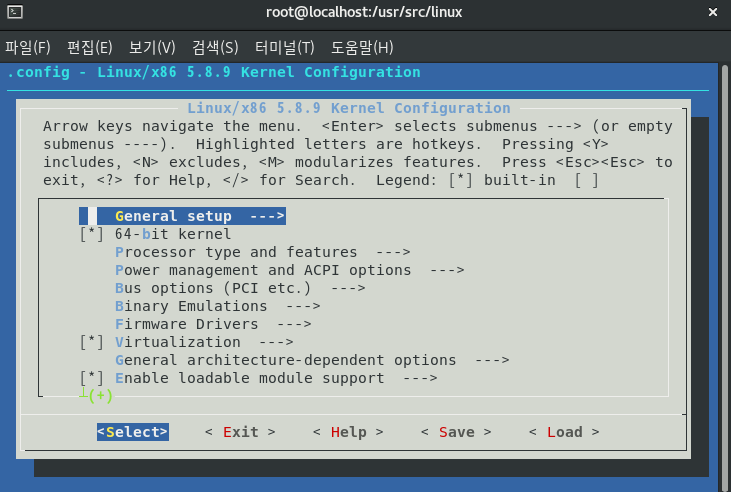This screenshot has width=731, height=492.
Task: Open the 터미널(T) menu
Action: [284, 47]
